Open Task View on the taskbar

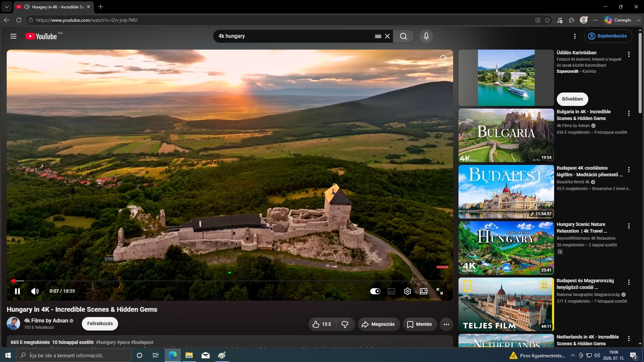pyautogui.click(x=156, y=355)
